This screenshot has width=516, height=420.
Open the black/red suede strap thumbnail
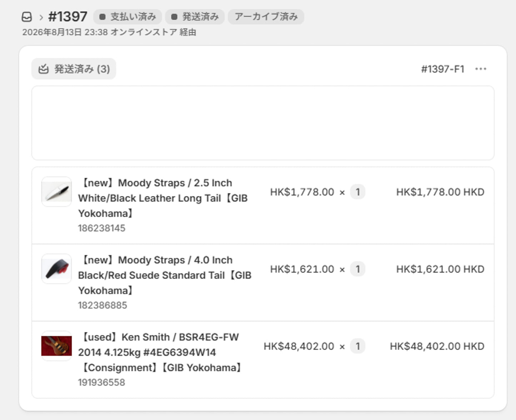coord(56,269)
